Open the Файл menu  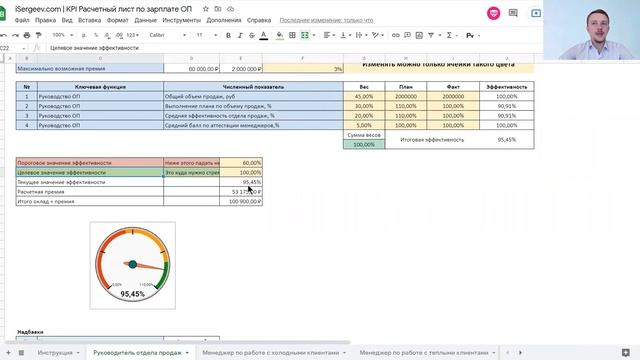click(22, 20)
